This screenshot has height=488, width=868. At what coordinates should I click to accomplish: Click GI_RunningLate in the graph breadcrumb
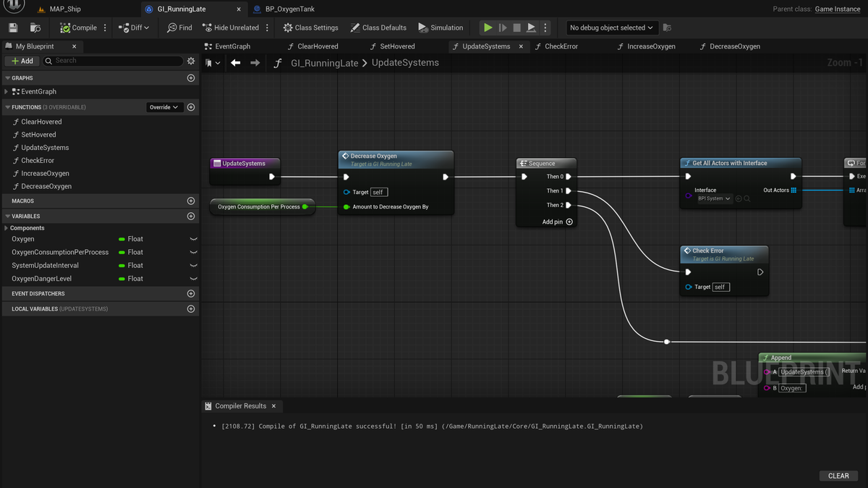[x=324, y=63]
